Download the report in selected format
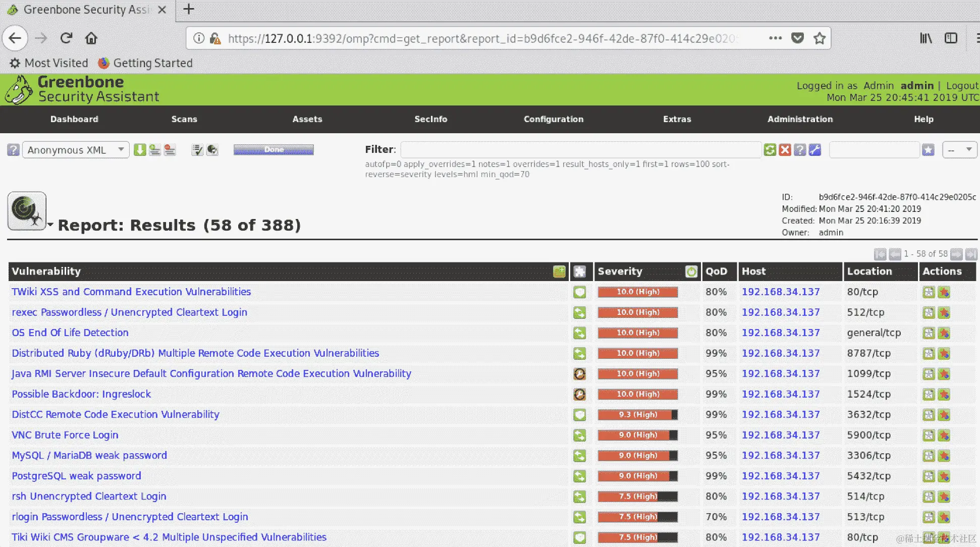Image resolution: width=980 pixels, height=547 pixels. 140,150
